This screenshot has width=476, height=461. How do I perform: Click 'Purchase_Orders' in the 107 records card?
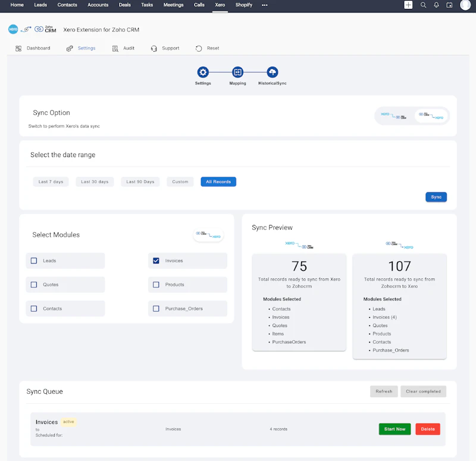click(391, 350)
